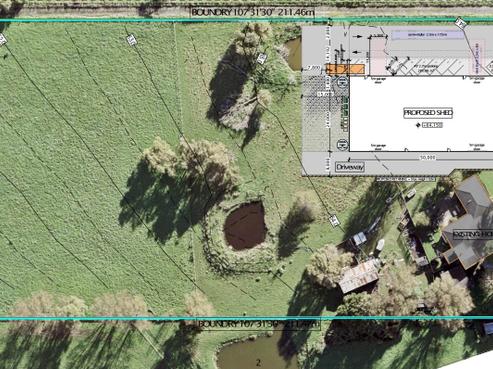Select the BOUNDRY 107°31'30" 211.46m label
The width and height of the screenshot is (493, 369).
[253, 13]
